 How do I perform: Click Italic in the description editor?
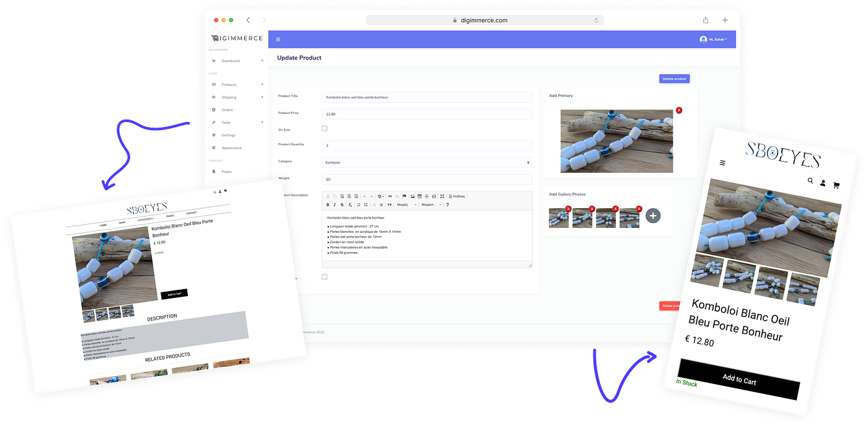click(x=335, y=205)
